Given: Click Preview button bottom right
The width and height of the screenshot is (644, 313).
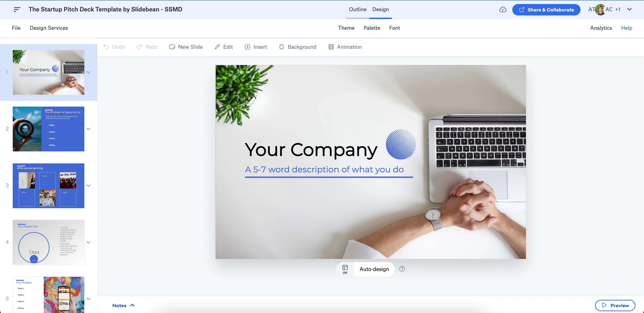Looking at the screenshot, I should point(615,306).
